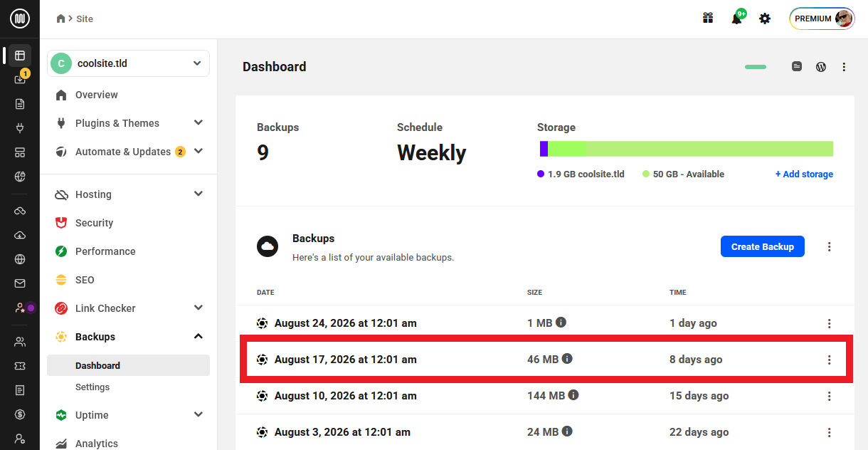868x450 pixels.
Task: Open options for August 3 backup
Action: click(x=829, y=432)
